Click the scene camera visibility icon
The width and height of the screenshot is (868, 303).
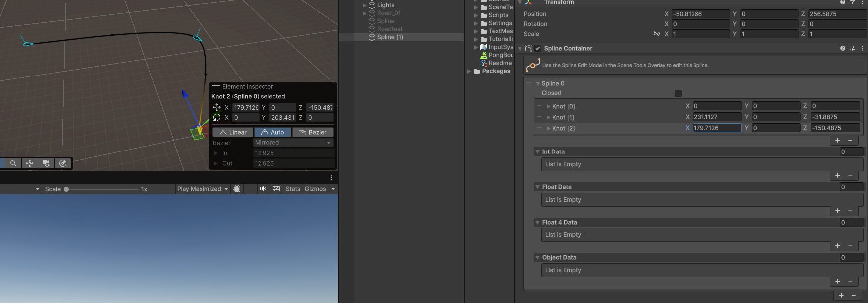(x=46, y=163)
